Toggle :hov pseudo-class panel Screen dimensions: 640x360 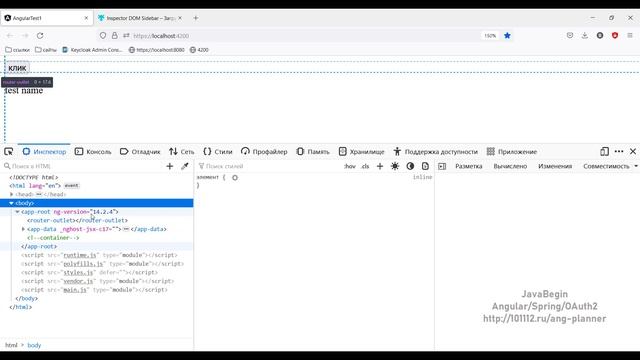350,166
